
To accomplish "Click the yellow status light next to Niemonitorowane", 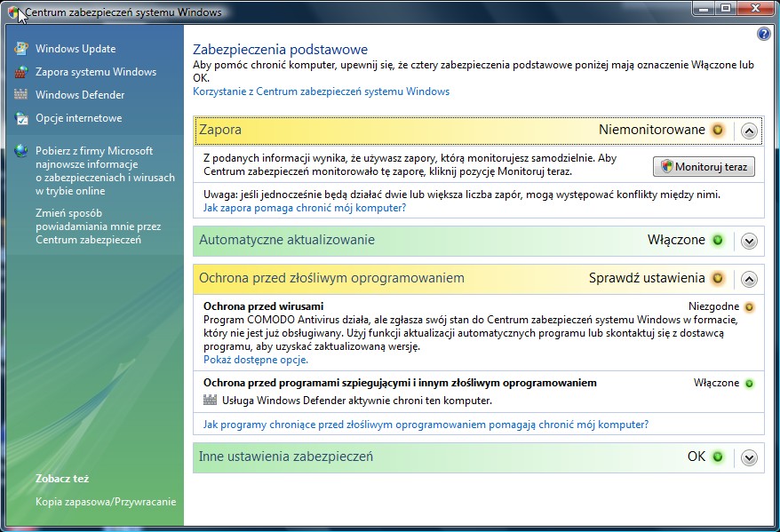I will coord(717,130).
